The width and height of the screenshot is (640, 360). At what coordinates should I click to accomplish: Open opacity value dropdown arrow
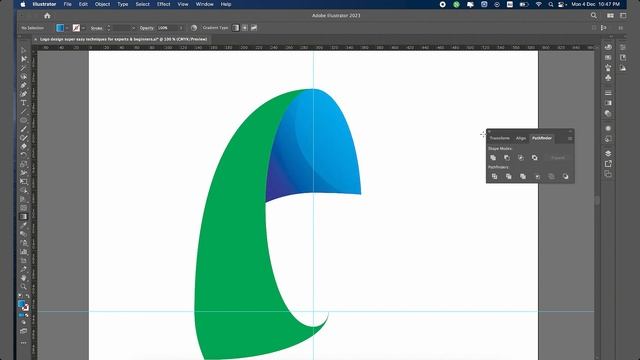[181, 28]
